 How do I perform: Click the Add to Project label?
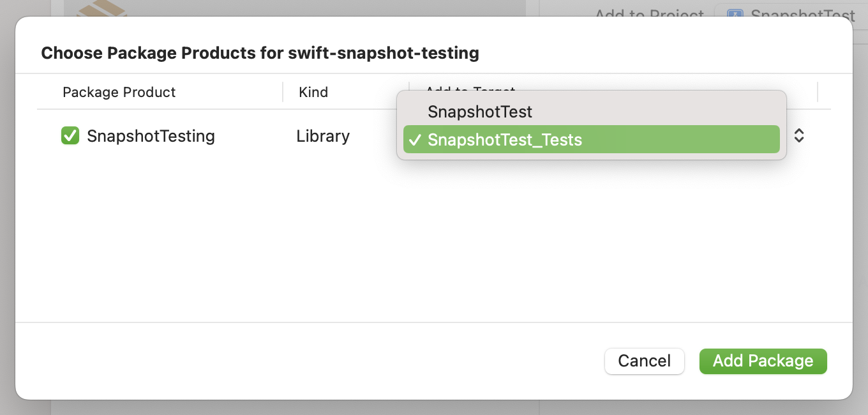(649, 14)
